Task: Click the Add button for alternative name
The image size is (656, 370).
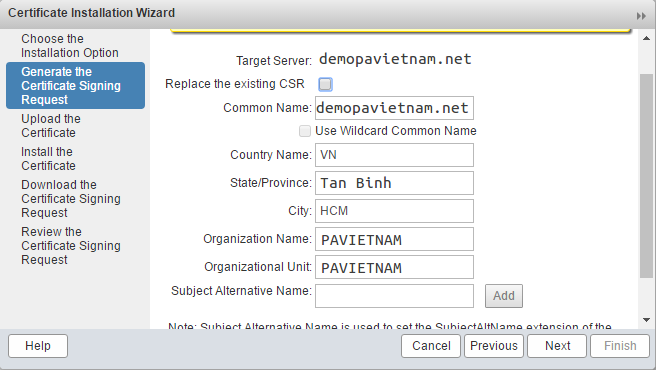Action: 504,296
